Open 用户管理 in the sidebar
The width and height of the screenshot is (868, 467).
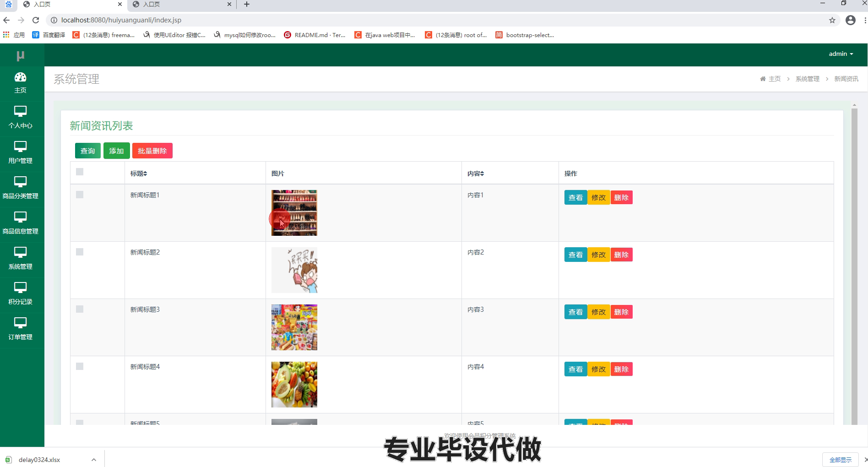(x=20, y=153)
